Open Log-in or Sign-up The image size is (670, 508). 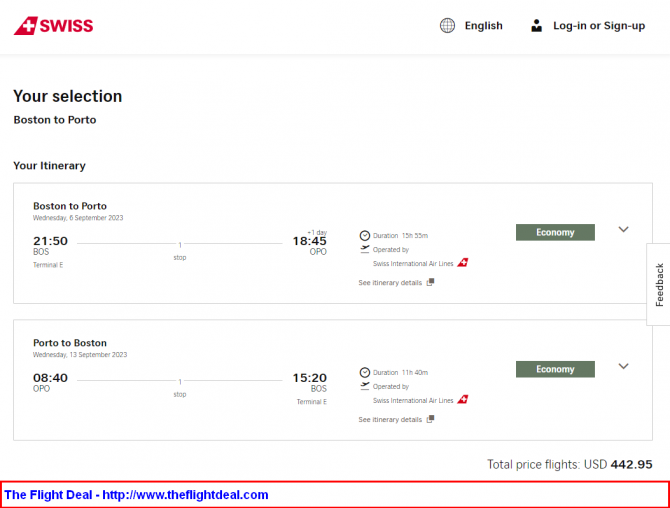(x=599, y=26)
